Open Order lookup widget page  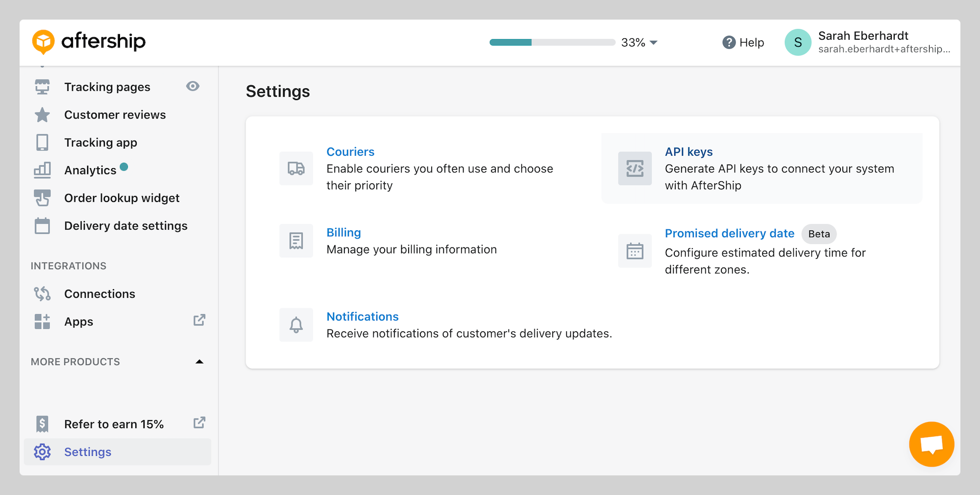122,198
